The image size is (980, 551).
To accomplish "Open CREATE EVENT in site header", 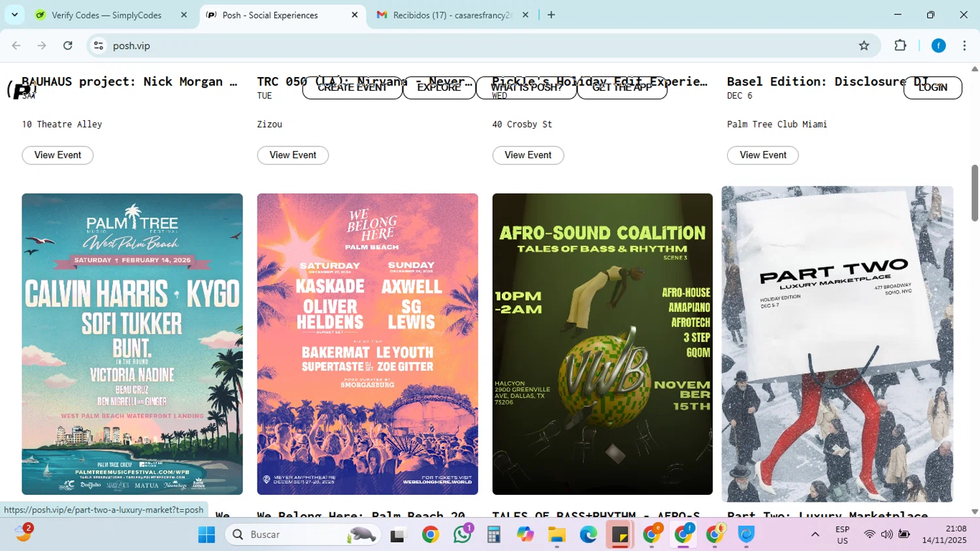I will click(x=352, y=88).
